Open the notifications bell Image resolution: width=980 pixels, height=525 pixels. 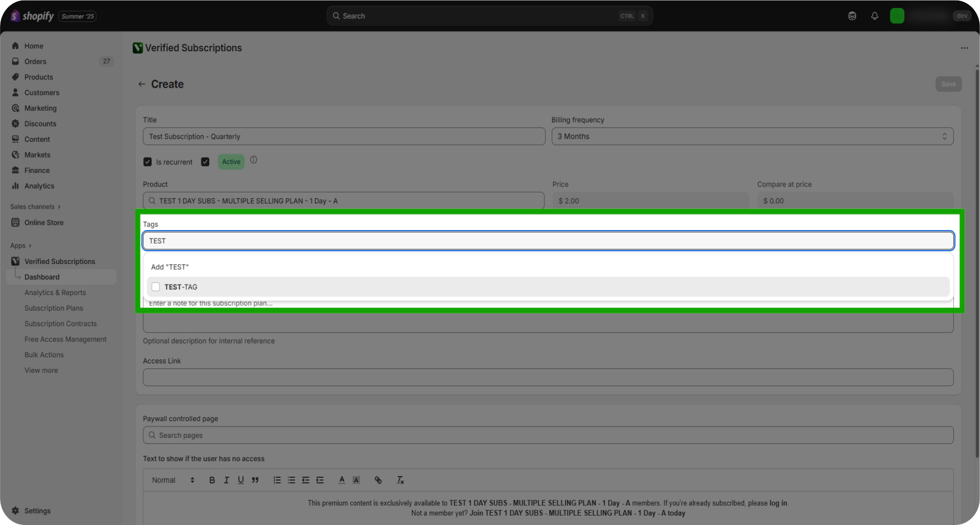875,16
